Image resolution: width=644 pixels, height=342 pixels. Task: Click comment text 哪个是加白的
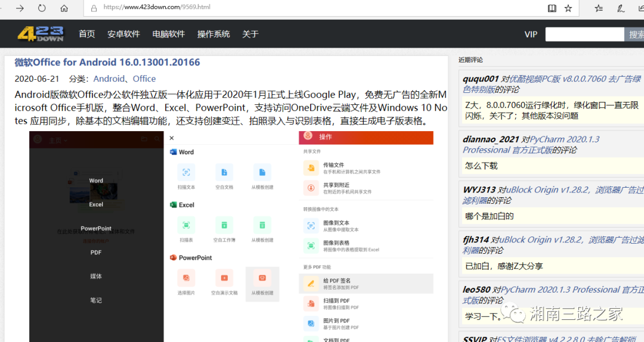coord(489,216)
